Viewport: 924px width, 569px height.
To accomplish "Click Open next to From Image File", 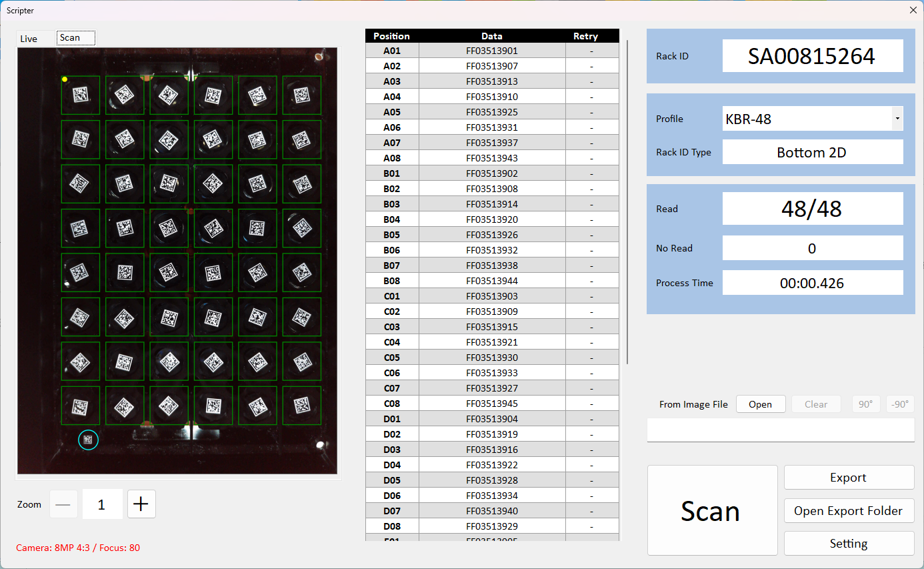I will (760, 404).
